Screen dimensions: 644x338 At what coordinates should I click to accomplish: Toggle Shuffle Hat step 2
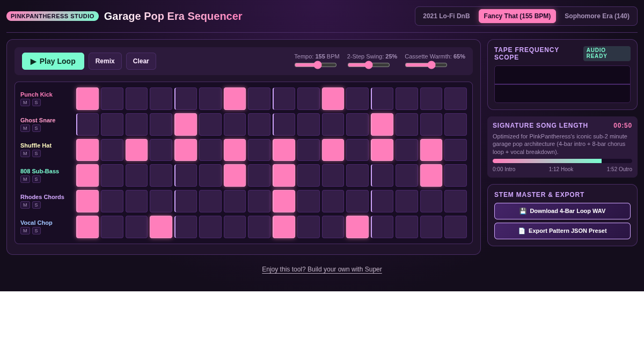(x=112, y=150)
